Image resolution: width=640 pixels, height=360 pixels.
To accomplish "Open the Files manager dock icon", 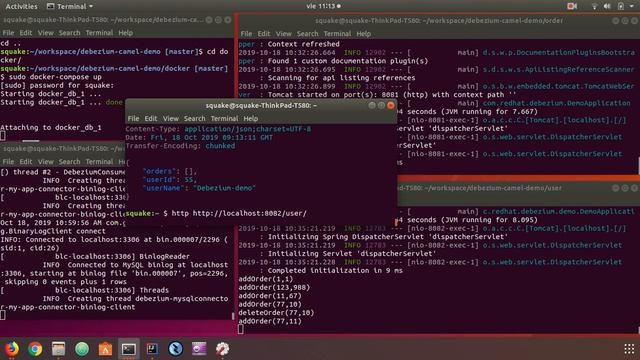I will point(58,349).
